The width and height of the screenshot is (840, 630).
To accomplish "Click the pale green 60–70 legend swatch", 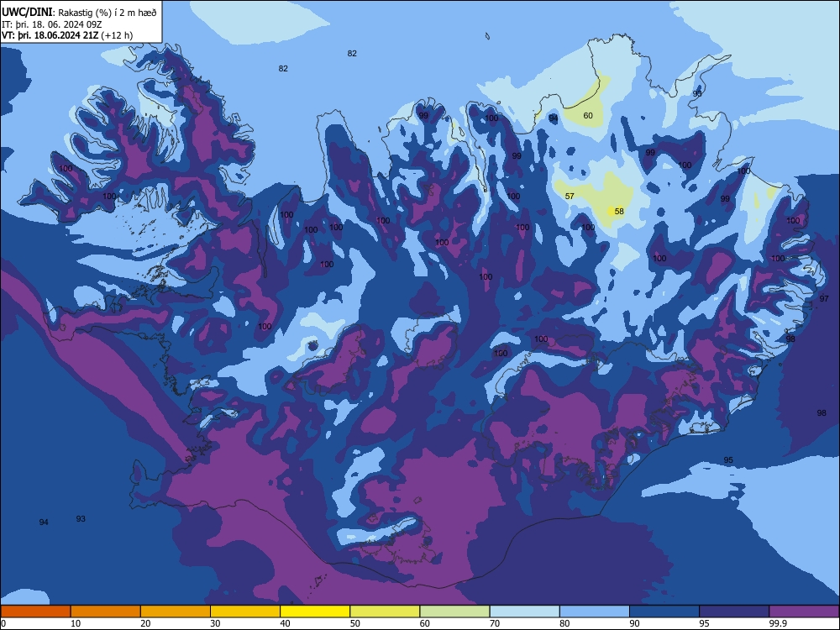I will pyautogui.click(x=454, y=612).
